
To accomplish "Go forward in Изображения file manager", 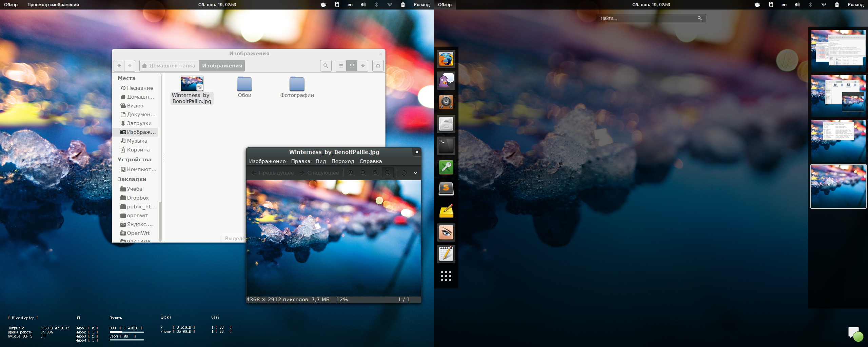I will tap(130, 66).
